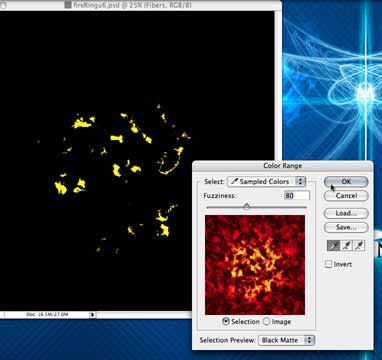Click OK in the Color Range dialog
The height and width of the screenshot is (360, 382).
click(x=346, y=182)
